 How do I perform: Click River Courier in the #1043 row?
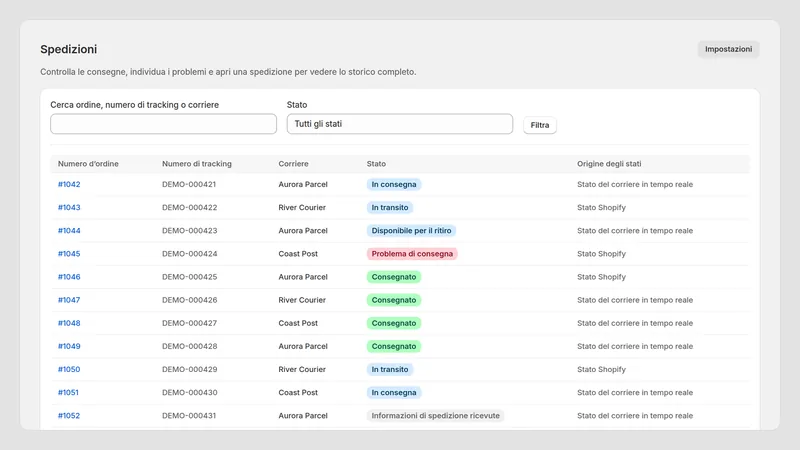302,207
